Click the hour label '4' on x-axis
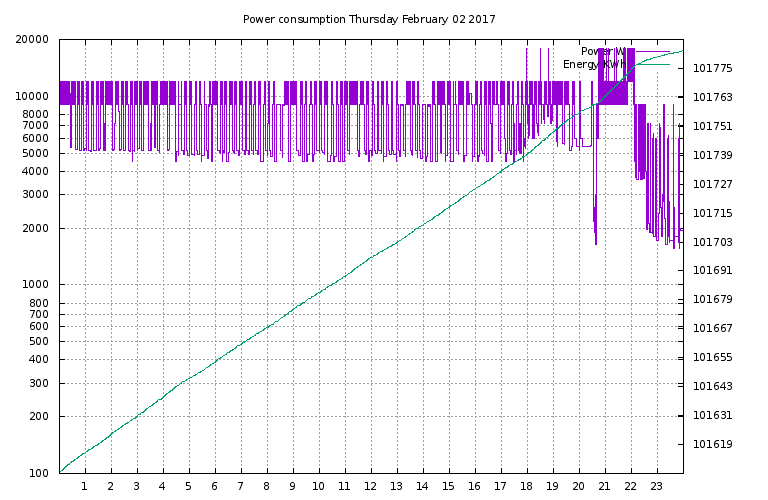The height and width of the screenshot is (500, 768). [163, 486]
